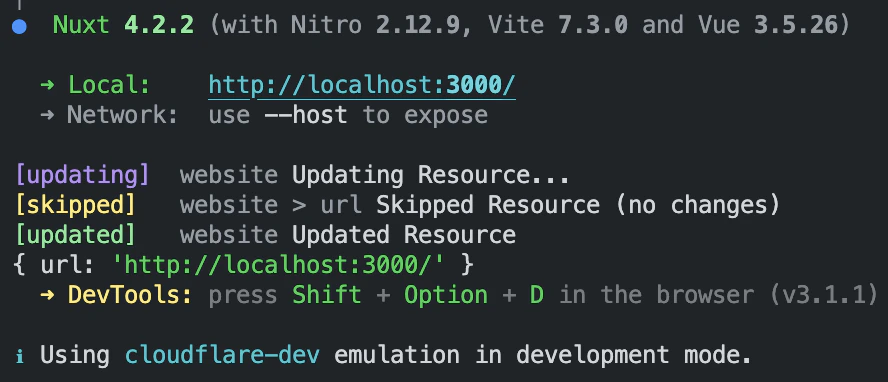Click the Vite version '7.3.0'
Screen dimensions: 888x382
tap(593, 25)
